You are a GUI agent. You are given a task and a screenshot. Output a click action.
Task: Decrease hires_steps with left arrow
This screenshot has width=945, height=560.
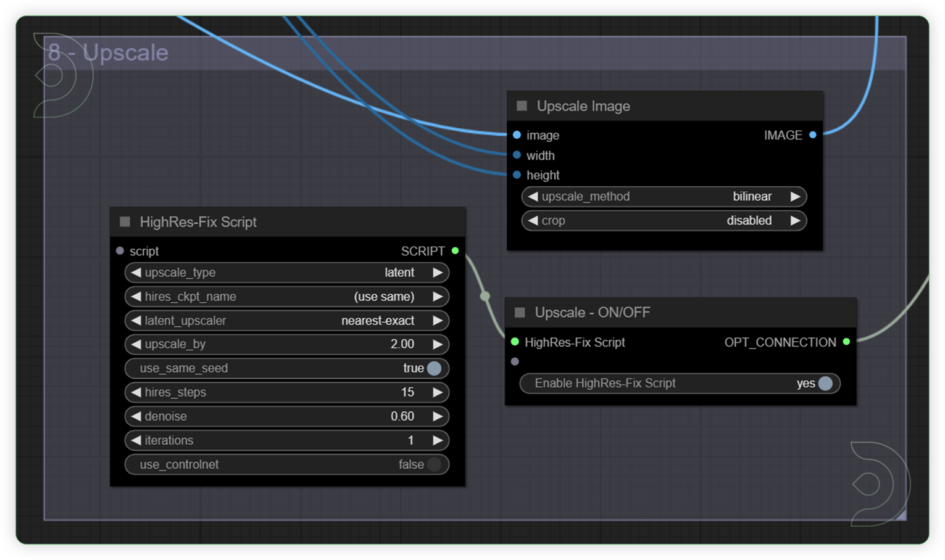point(136,392)
